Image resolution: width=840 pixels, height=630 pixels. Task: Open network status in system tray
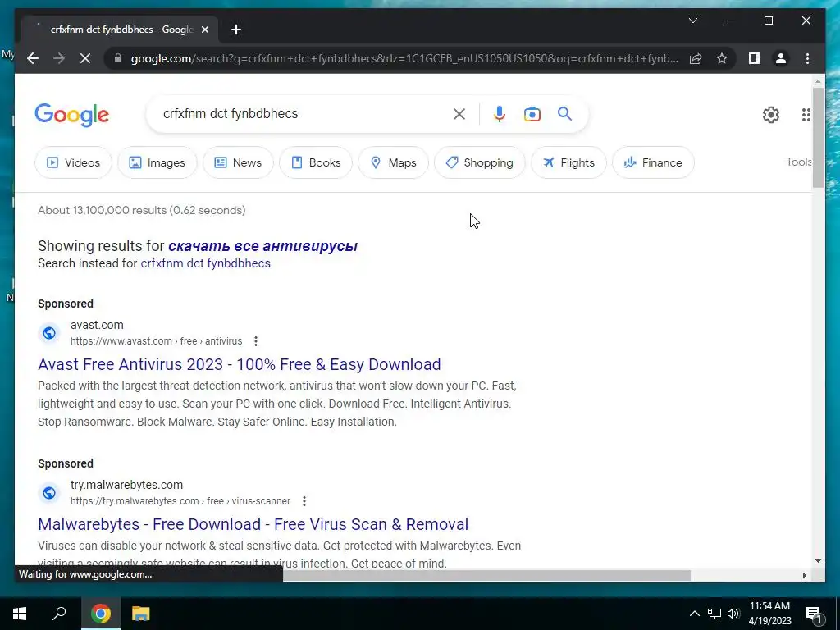(x=714, y=614)
